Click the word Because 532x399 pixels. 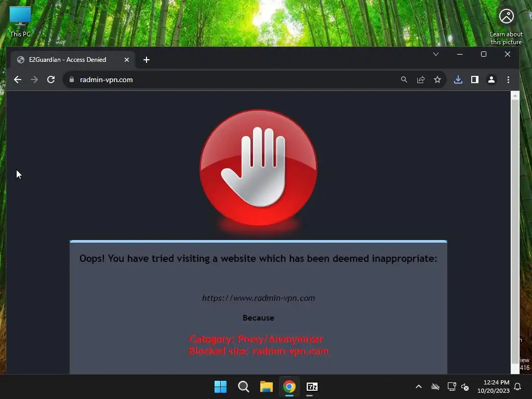click(258, 318)
